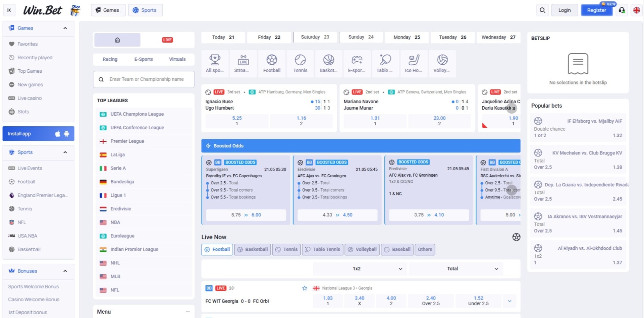
Task: Open Sports Welcome Bonus link
Action: (x=34, y=287)
